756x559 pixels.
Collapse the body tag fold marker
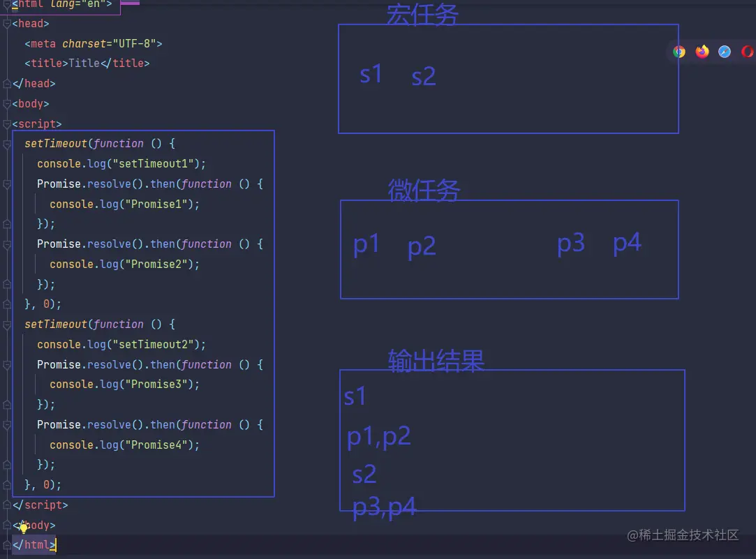click(7, 104)
